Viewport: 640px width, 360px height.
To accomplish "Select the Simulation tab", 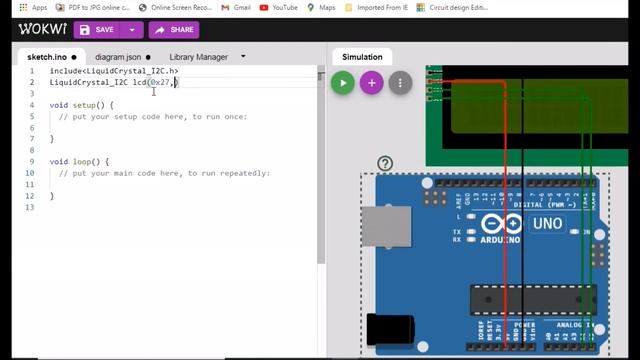I will point(362,57).
